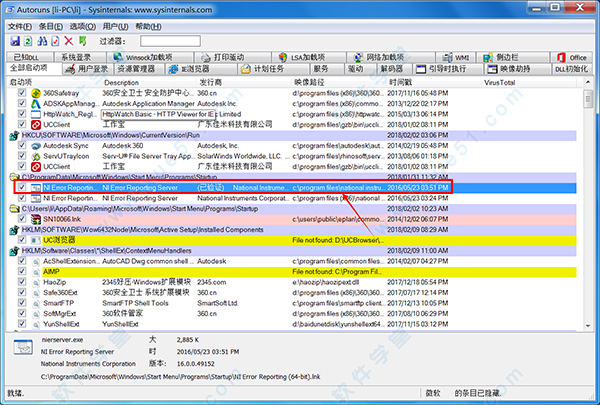The width and height of the screenshot is (600, 405).
Task: Open the 选项(O) menu
Action: click(83, 26)
